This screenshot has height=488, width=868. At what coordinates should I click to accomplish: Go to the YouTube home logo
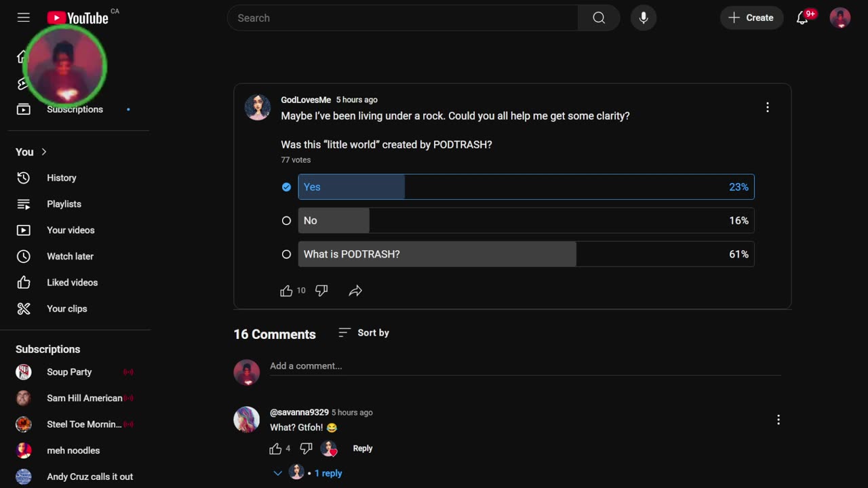click(x=78, y=18)
